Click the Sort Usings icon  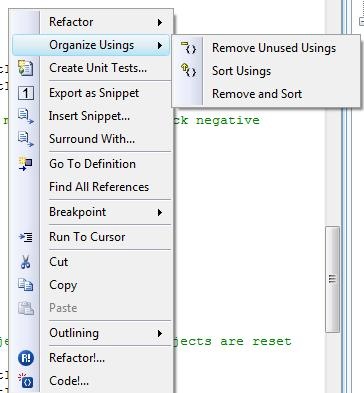point(188,70)
